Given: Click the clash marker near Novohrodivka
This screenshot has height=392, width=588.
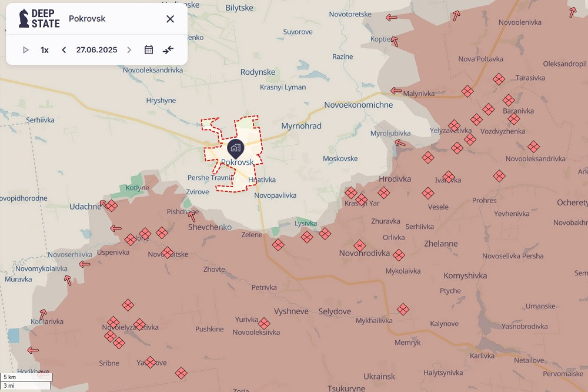Looking at the screenshot, I should (x=359, y=246).
